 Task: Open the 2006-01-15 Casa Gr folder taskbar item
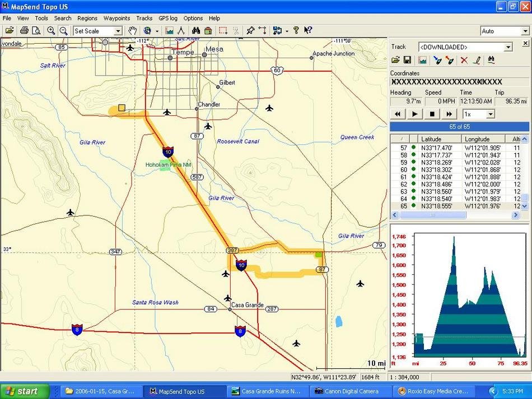pos(101,391)
